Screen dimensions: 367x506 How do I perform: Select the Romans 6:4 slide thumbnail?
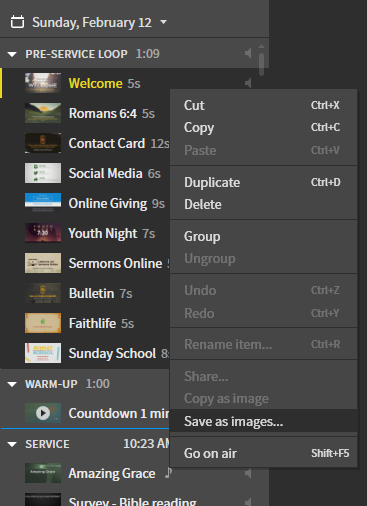pos(43,113)
